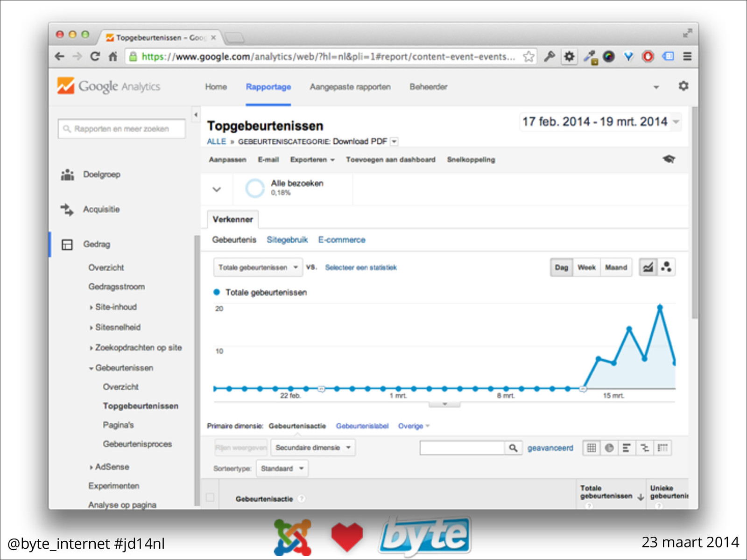Click the peak data point on chart
This screenshot has height=560, width=747.
coord(660,308)
